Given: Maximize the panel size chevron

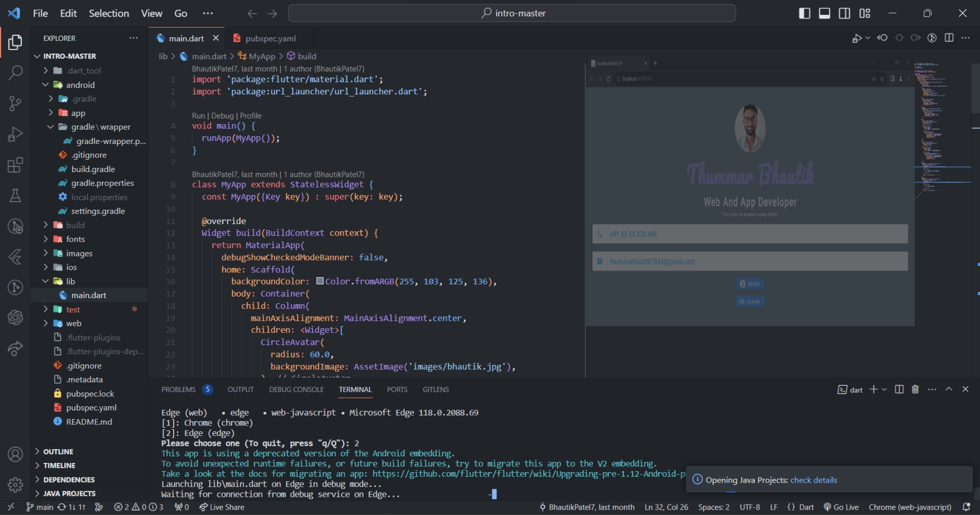Looking at the screenshot, I should click(949, 389).
